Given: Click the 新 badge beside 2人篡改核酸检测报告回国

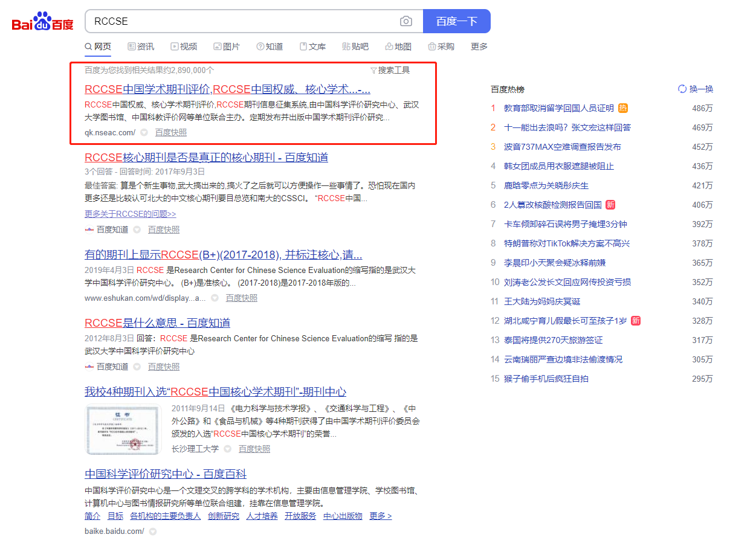Looking at the screenshot, I should (610, 205).
